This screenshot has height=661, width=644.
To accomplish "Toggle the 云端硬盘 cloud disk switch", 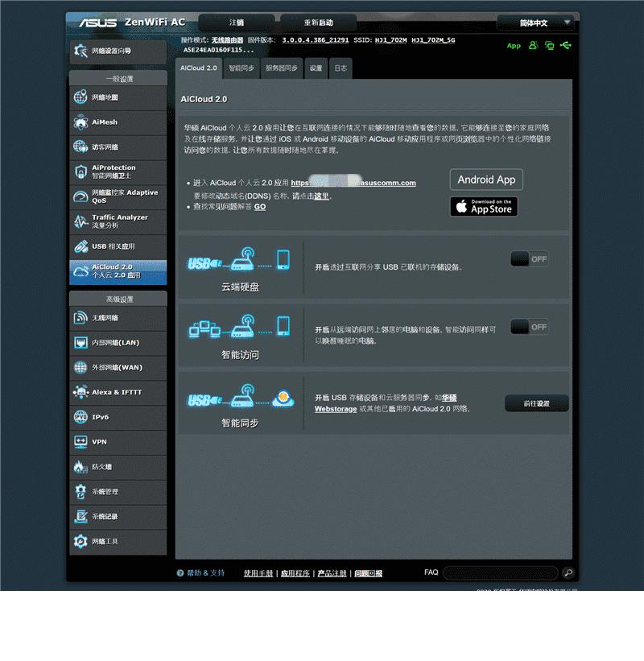I will [530, 259].
